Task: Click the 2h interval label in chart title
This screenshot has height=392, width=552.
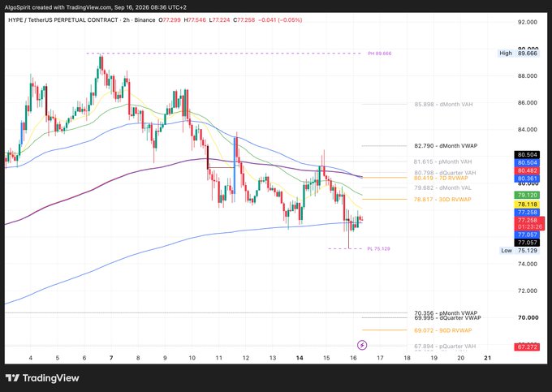Action: (126, 20)
